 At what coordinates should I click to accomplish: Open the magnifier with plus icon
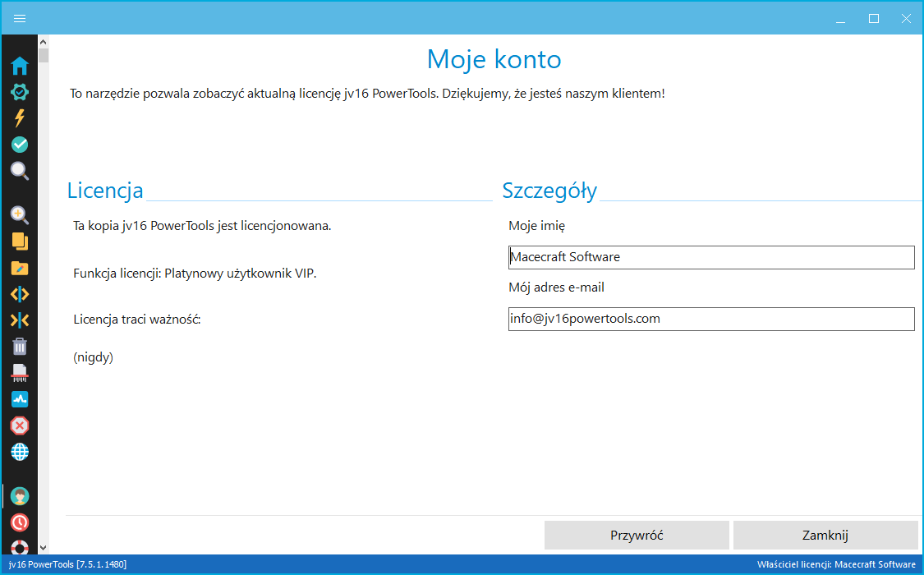pyautogui.click(x=20, y=215)
